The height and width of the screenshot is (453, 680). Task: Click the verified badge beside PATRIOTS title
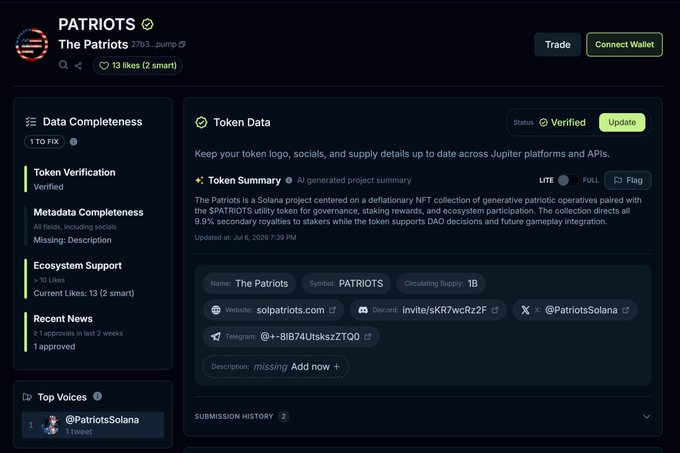pyautogui.click(x=147, y=25)
